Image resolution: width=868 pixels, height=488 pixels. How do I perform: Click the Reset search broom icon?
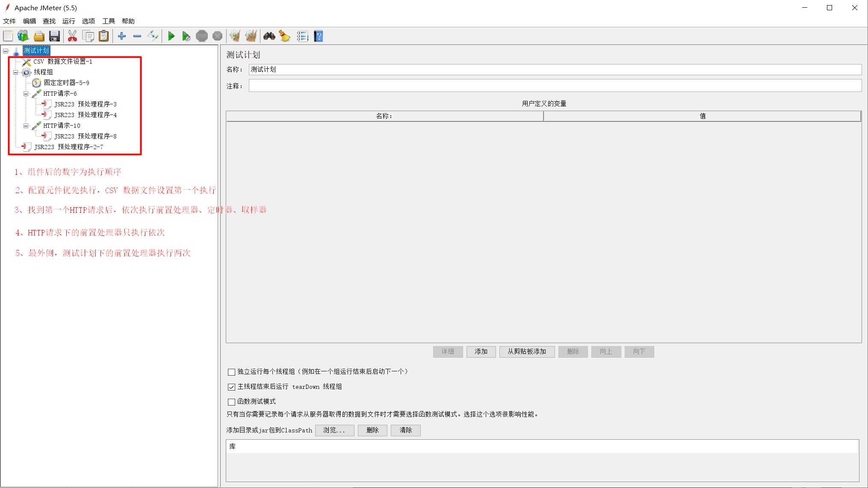pyautogui.click(x=285, y=36)
